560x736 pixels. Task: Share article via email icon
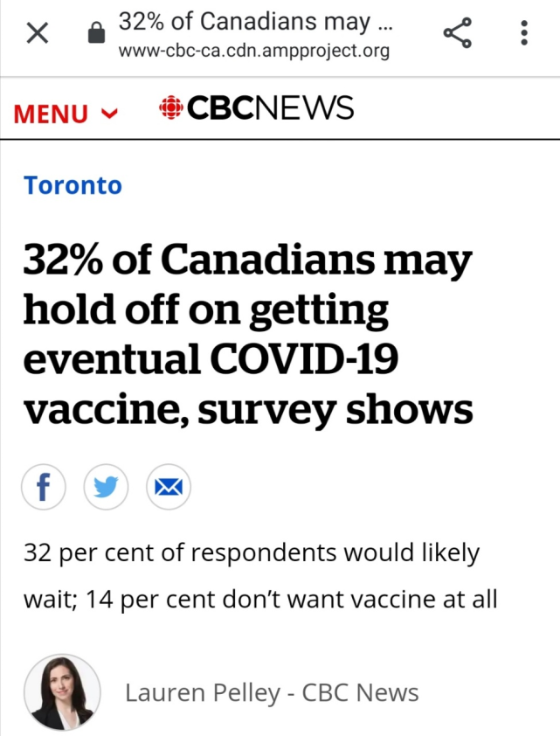click(x=169, y=487)
